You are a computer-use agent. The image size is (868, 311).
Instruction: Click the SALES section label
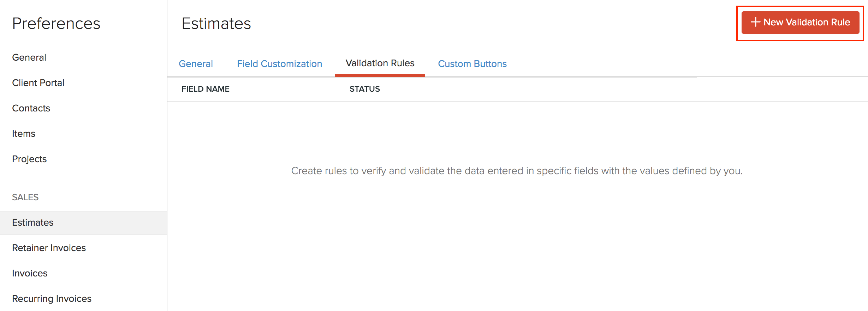click(x=25, y=197)
